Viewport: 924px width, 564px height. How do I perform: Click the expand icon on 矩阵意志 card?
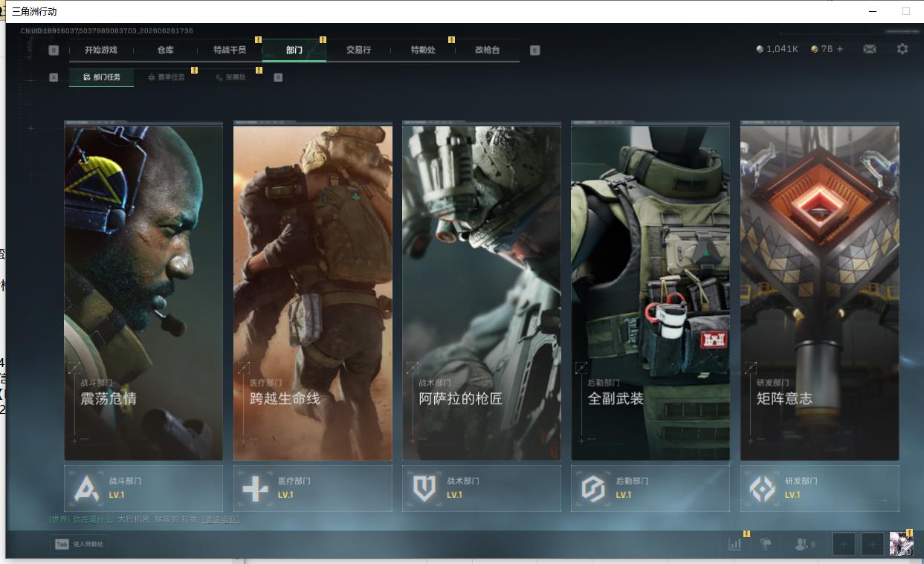point(751,367)
